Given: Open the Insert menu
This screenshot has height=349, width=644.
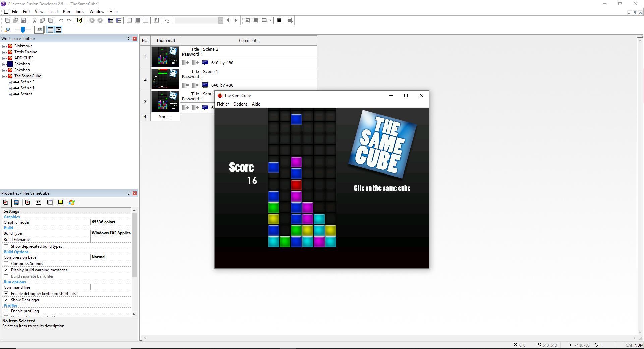Looking at the screenshot, I should click(x=53, y=12).
